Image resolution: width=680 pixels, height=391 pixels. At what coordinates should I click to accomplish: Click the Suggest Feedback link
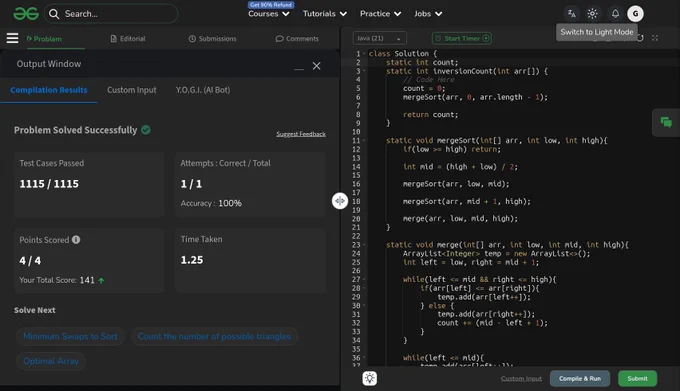click(x=301, y=134)
